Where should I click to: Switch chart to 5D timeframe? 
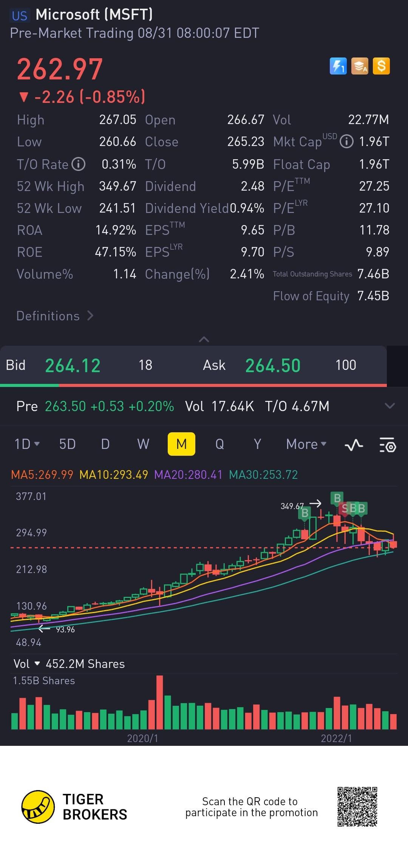point(67,444)
